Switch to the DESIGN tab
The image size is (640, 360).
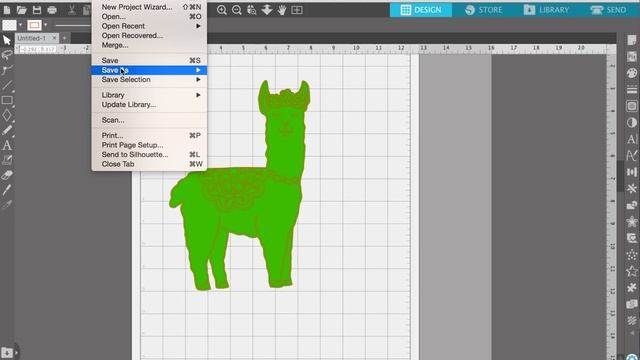click(x=421, y=10)
